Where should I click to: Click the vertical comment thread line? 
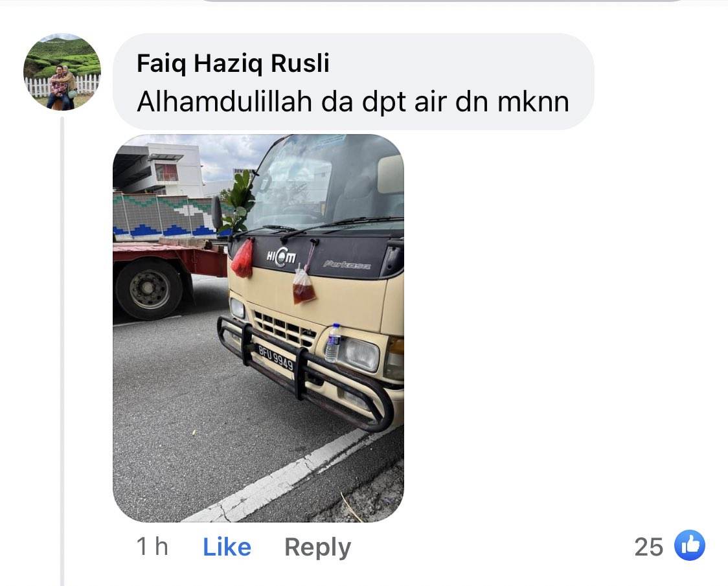62,350
